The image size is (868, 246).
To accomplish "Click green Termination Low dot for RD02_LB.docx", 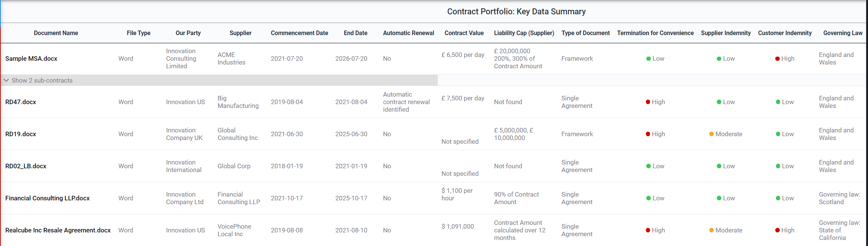I will coord(649,166).
